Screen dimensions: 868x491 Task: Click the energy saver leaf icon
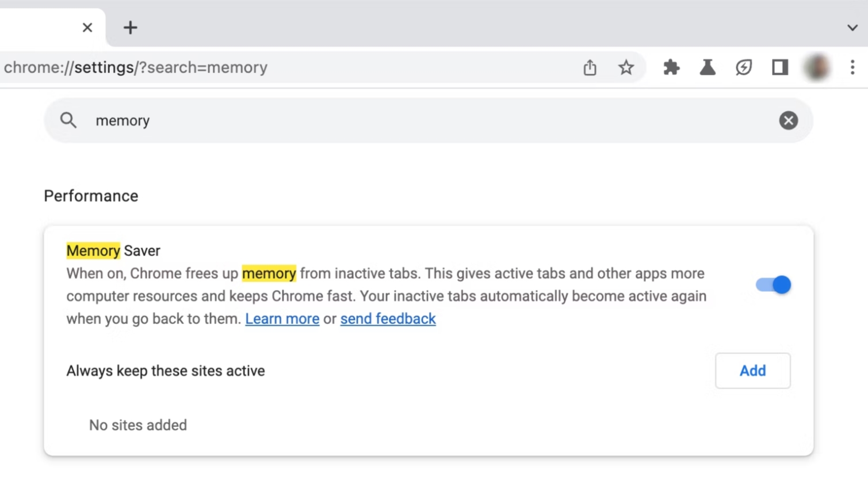pos(743,67)
